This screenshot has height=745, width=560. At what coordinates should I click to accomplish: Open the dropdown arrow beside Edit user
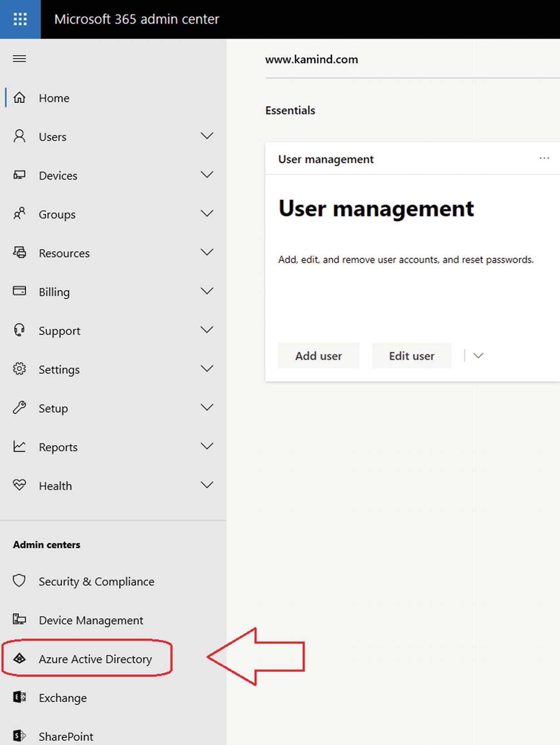pos(478,355)
